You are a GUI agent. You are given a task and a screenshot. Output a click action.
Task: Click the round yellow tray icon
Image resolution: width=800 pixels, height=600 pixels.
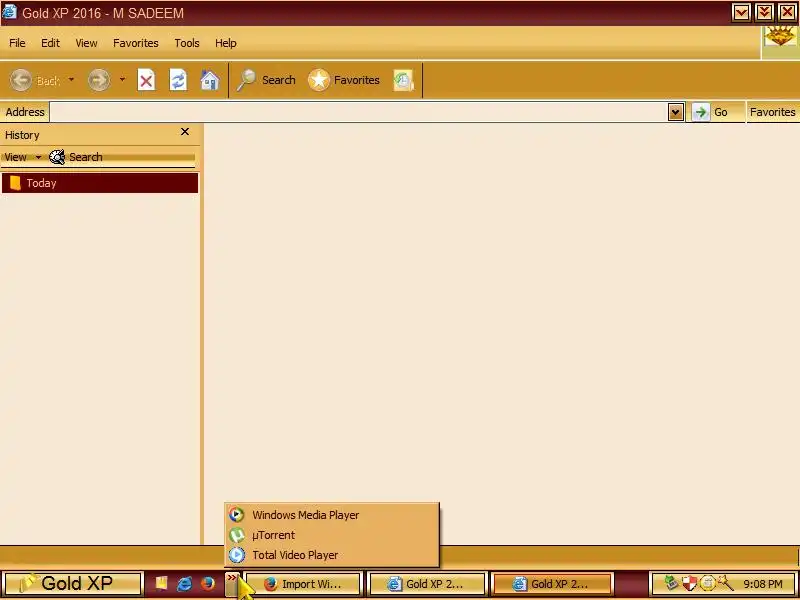point(707,582)
